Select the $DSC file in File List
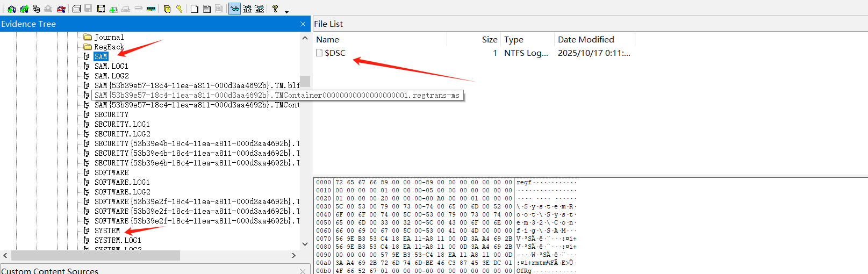This screenshot has height=274, width=868. coord(335,53)
